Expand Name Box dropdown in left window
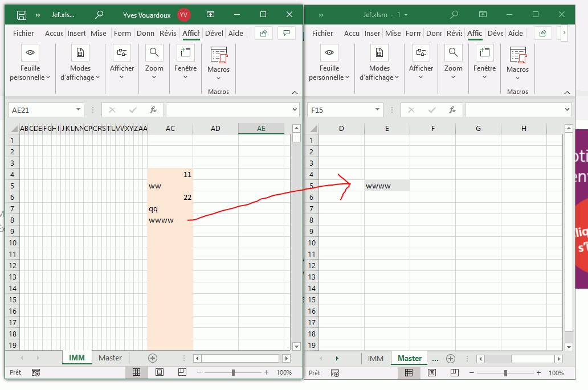This screenshot has height=390, width=588. point(78,110)
